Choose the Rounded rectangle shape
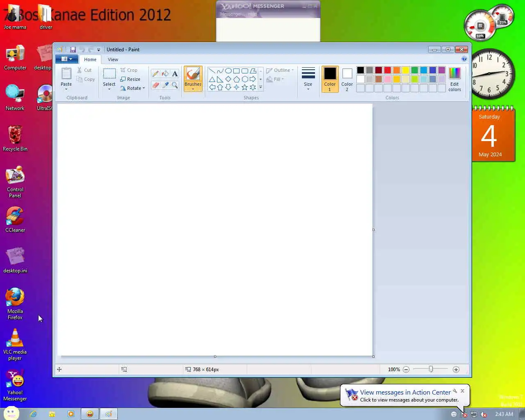The height and width of the screenshot is (420, 525). (x=245, y=71)
